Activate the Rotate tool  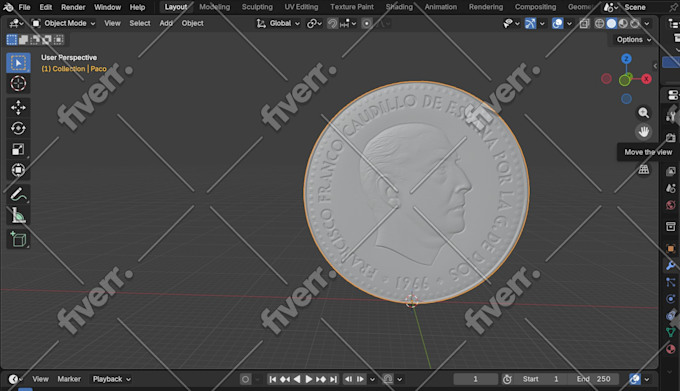(x=18, y=128)
